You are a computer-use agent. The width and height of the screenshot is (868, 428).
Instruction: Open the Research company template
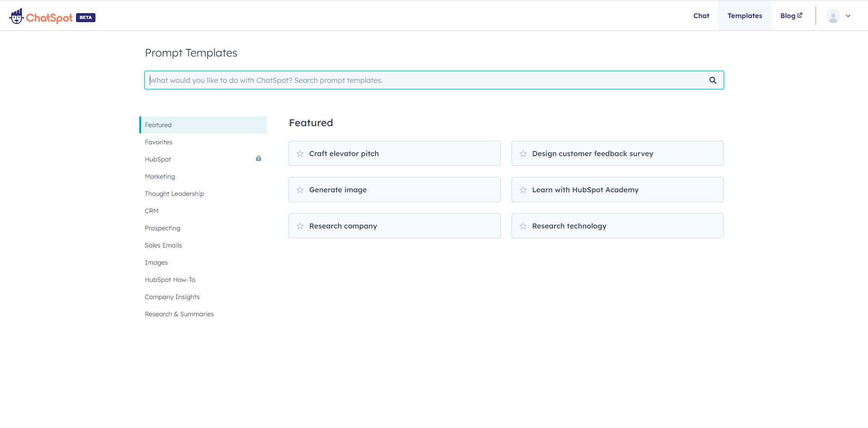[x=394, y=226]
